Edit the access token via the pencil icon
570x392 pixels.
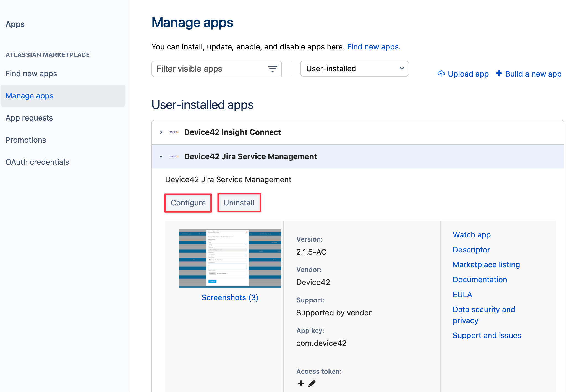click(x=311, y=383)
